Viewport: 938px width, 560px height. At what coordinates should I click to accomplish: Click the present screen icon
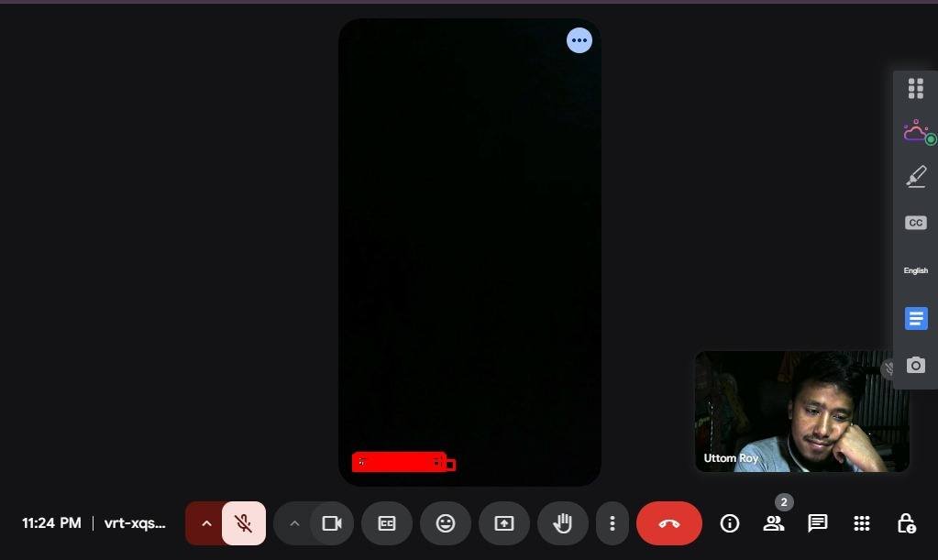tap(504, 523)
